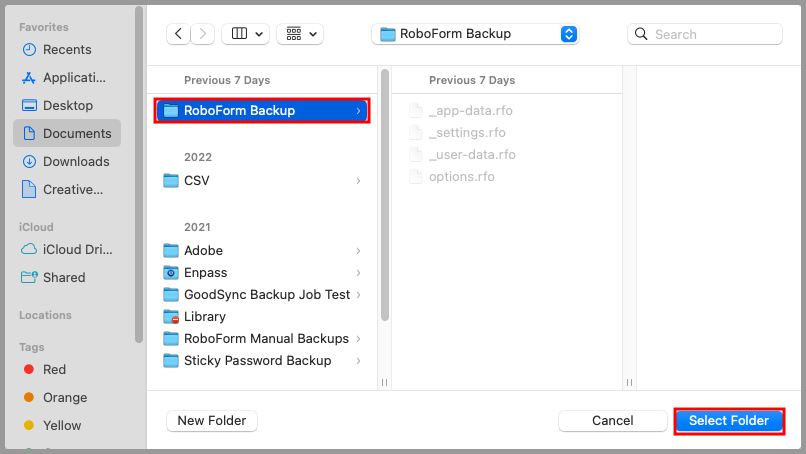Click the Adobe folder icon

171,250
